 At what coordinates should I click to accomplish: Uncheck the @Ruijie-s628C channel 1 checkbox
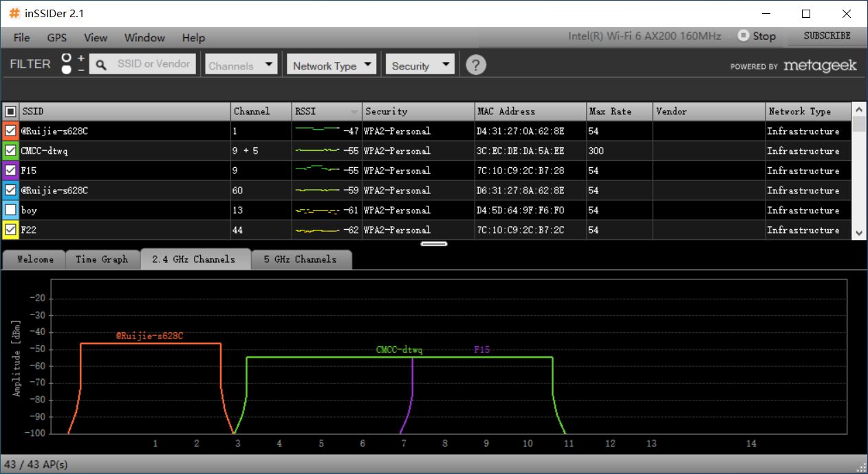[x=10, y=131]
